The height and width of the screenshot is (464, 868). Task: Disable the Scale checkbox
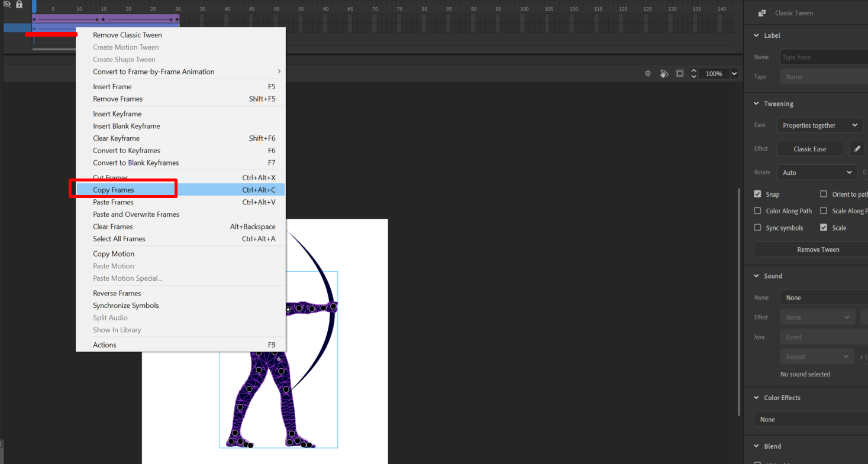click(x=825, y=228)
